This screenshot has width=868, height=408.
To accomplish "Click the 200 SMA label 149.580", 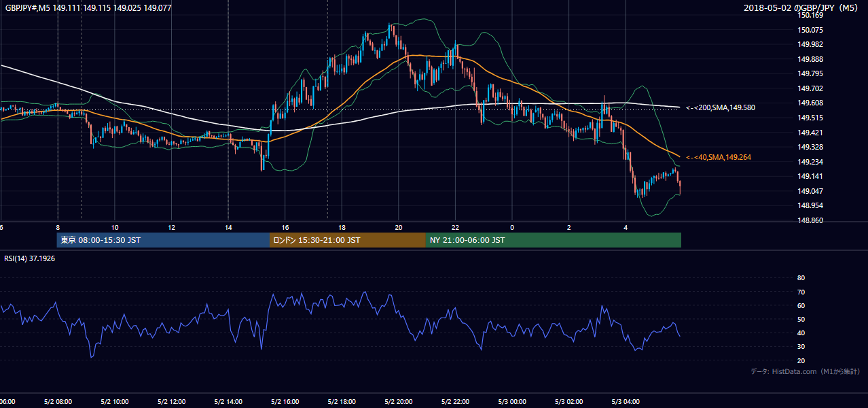I will point(720,107).
